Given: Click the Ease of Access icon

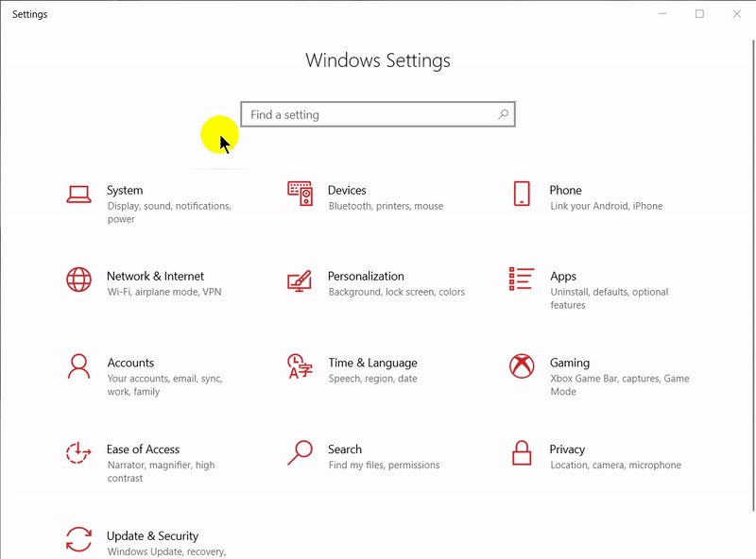Looking at the screenshot, I should click(x=78, y=453).
